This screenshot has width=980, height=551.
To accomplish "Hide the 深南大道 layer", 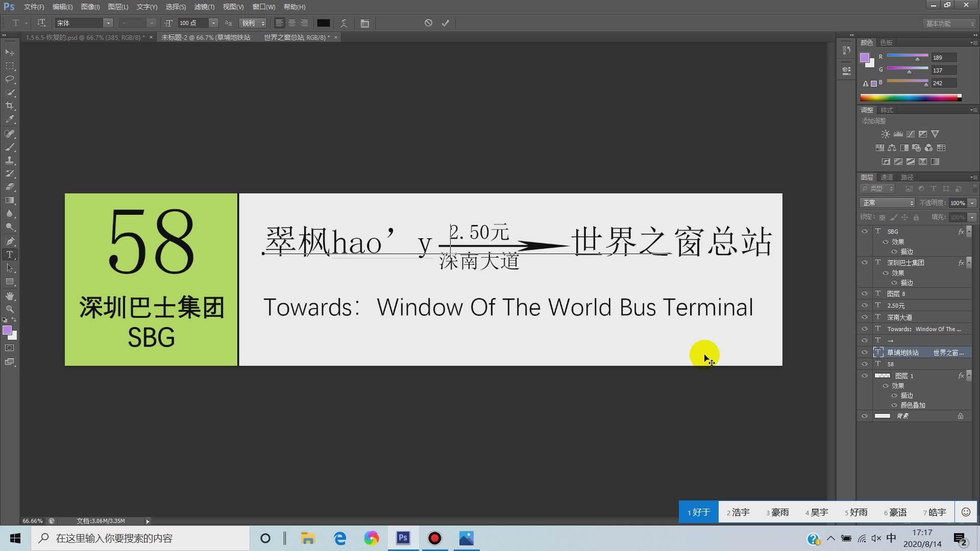I will click(865, 317).
